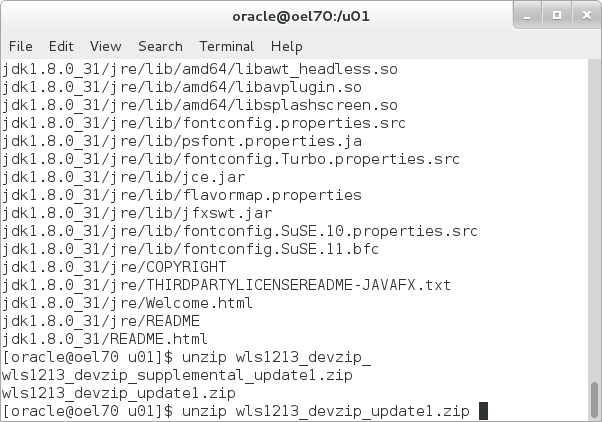Open the Search menu

[x=160, y=46]
